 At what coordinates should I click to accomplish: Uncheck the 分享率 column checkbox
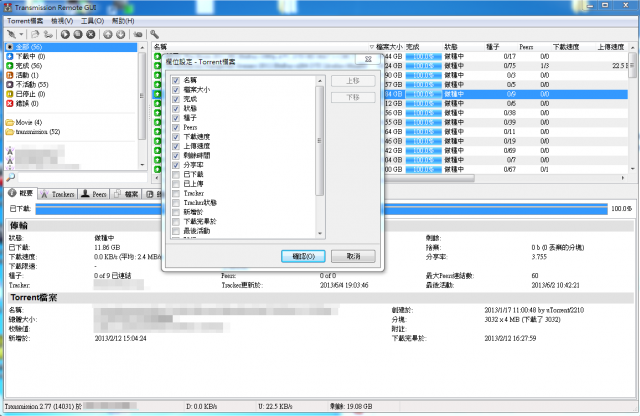tap(176, 165)
